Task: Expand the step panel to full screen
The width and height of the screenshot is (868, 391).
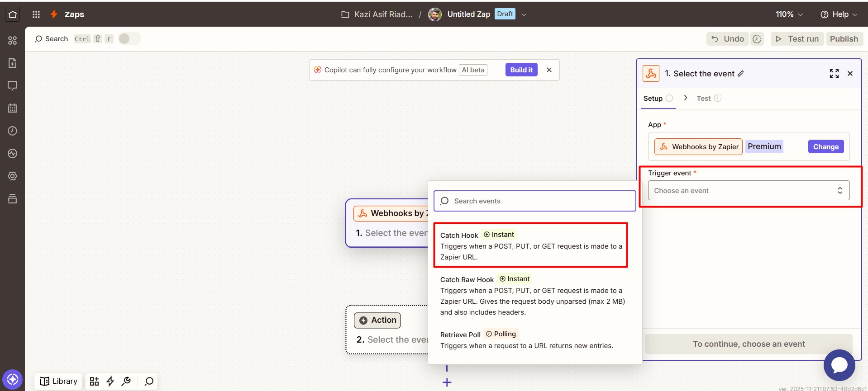Action: [x=834, y=74]
